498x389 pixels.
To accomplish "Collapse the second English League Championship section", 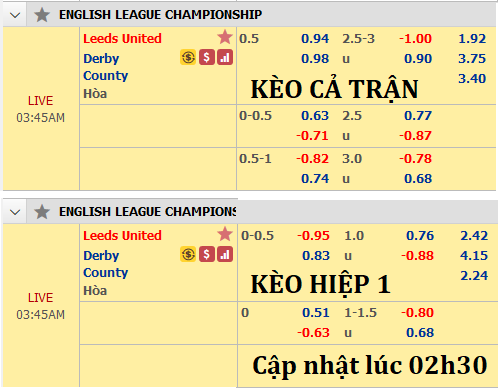I will [15, 212].
